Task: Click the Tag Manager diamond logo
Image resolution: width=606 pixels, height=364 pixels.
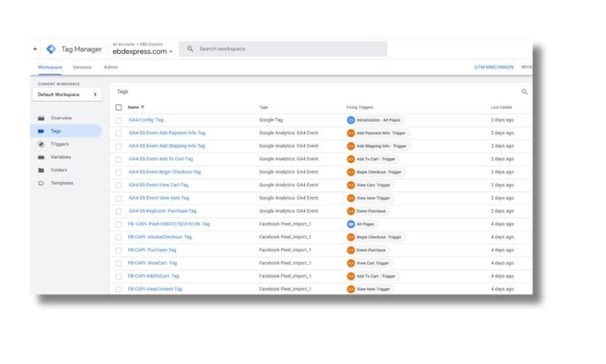Action: 51,49
